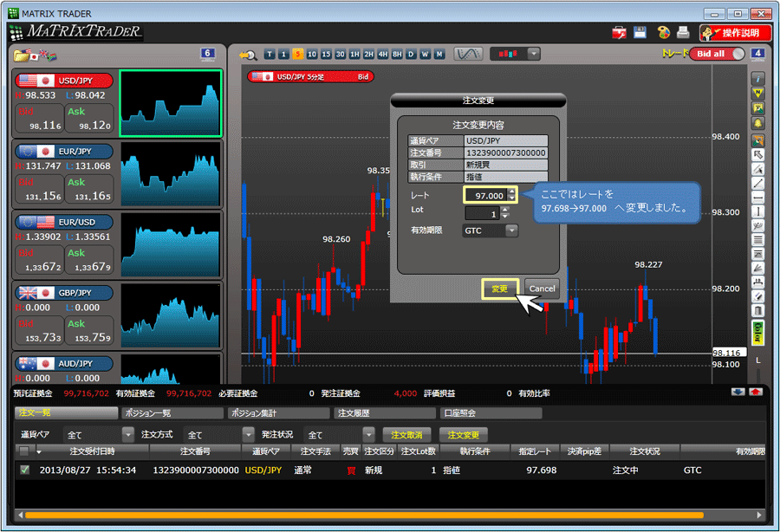Click the 変更 button in dialog
This screenshot has height=532, width=780.
(x=500, y=289)
